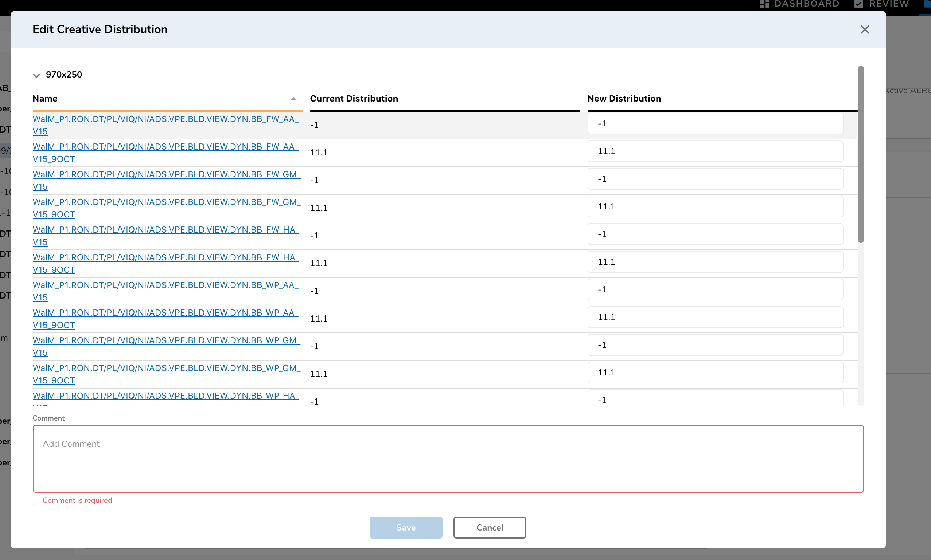Click the creative list vertical scrollbar
Viewport: 931px width, 560px height.
(x=861, y=155)
